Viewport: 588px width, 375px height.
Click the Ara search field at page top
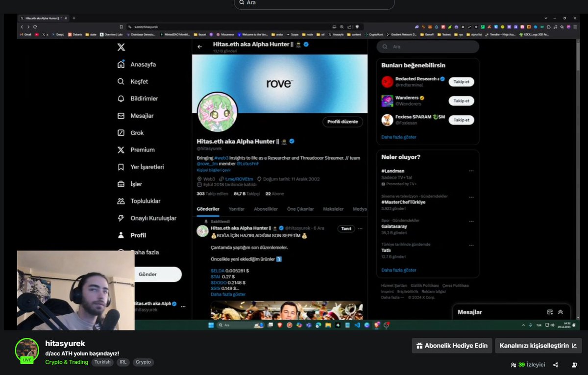(x=314, y=3)
